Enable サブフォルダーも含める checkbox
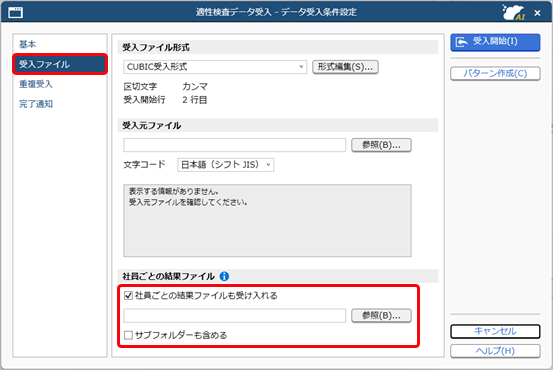Screen dimensions: 553x370 pos(128,335)
